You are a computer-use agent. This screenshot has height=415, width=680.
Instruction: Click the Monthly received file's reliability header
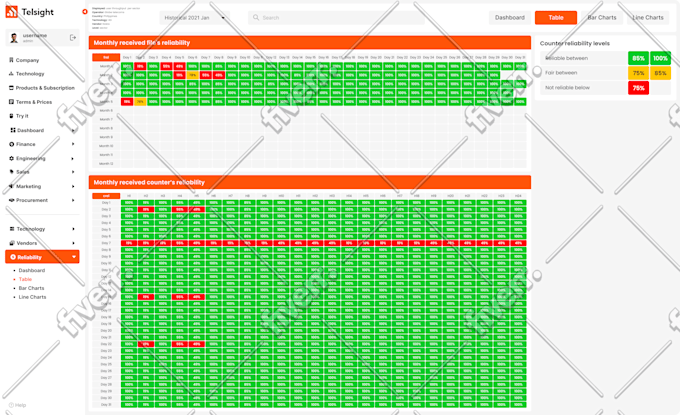tap(310, 42)
